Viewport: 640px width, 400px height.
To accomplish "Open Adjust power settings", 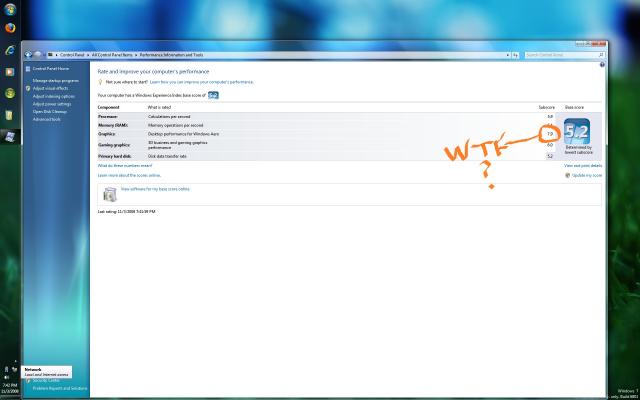I will click(x=52, y=104).
